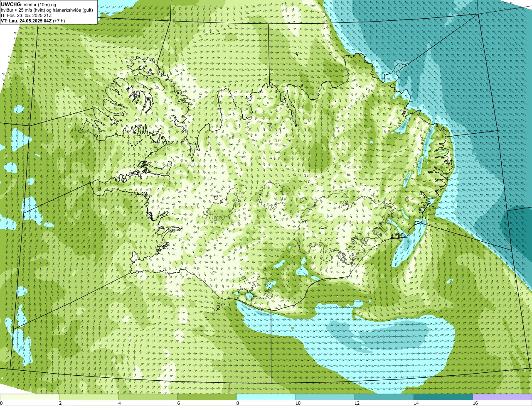The image size is (532, 406).
Task: Click the light cyan 8–10 m/s legend swatch
Action: pos(266,397)
